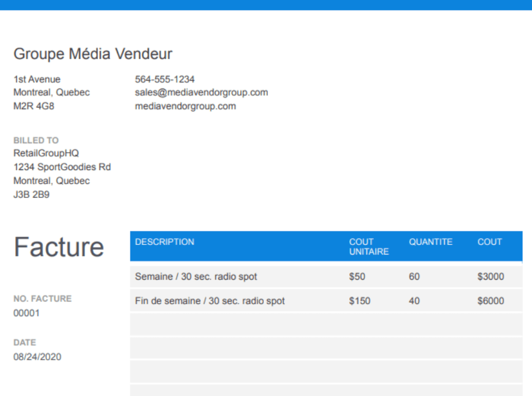This screenshot has width=532, height=396.
Task: Click the invoice date 08/24/2020
Action: pos(37,357)
